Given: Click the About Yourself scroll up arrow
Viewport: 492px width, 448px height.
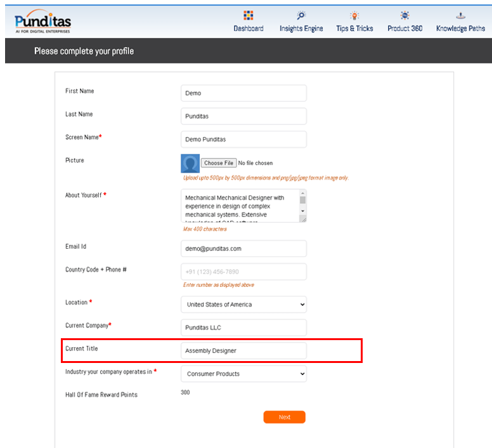Looking at the screenshot, I should [302, 193].
